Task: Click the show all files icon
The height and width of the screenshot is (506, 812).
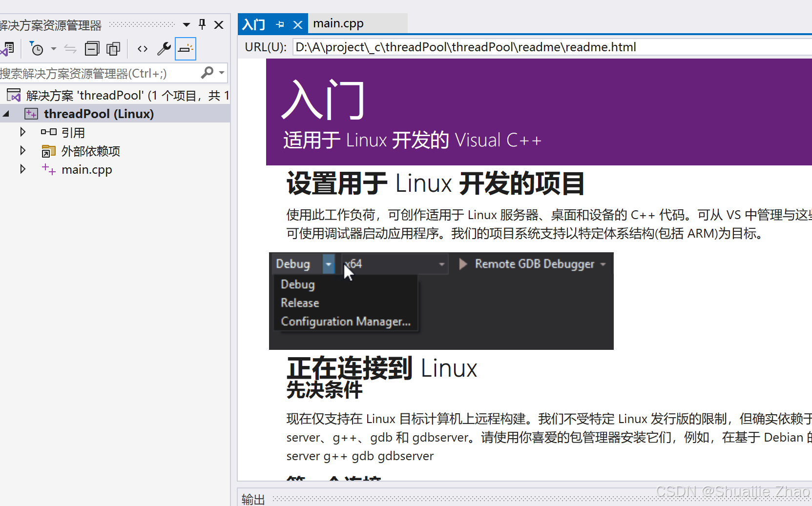Action: coord(113,49)
